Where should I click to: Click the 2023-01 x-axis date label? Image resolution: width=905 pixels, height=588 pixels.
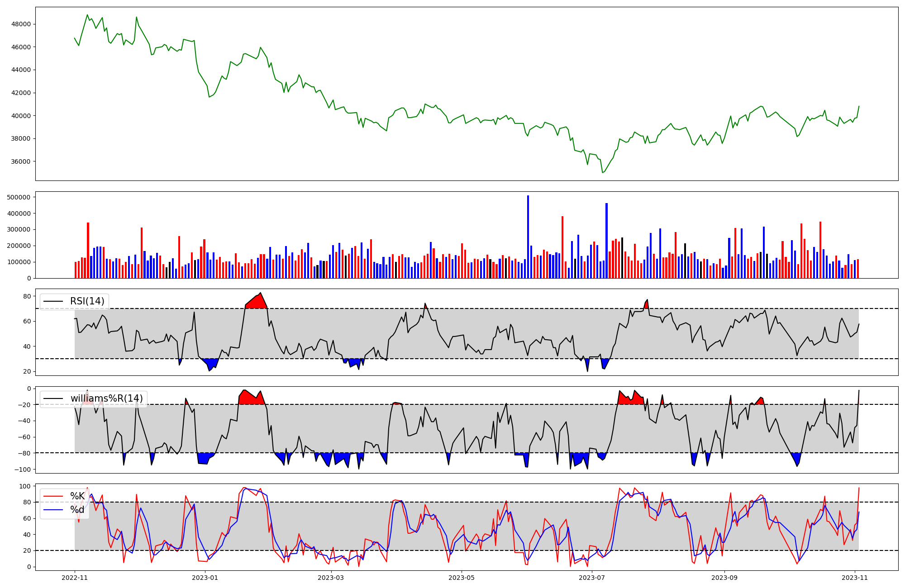(205, 578)
